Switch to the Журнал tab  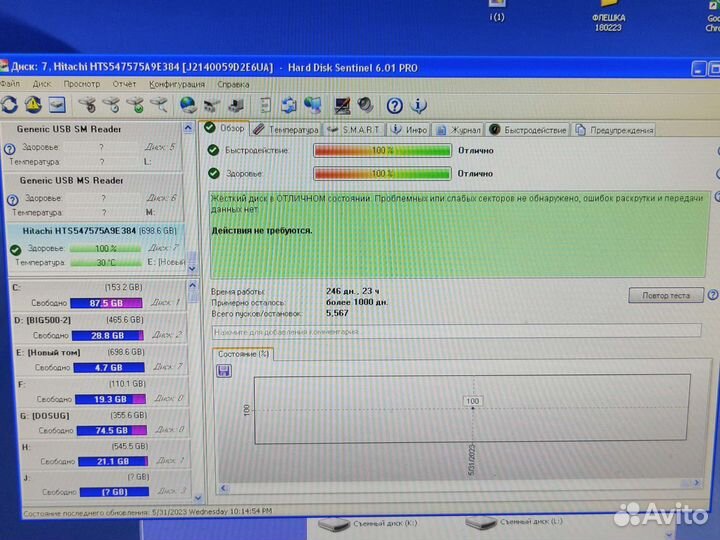[x=458, y=130]
